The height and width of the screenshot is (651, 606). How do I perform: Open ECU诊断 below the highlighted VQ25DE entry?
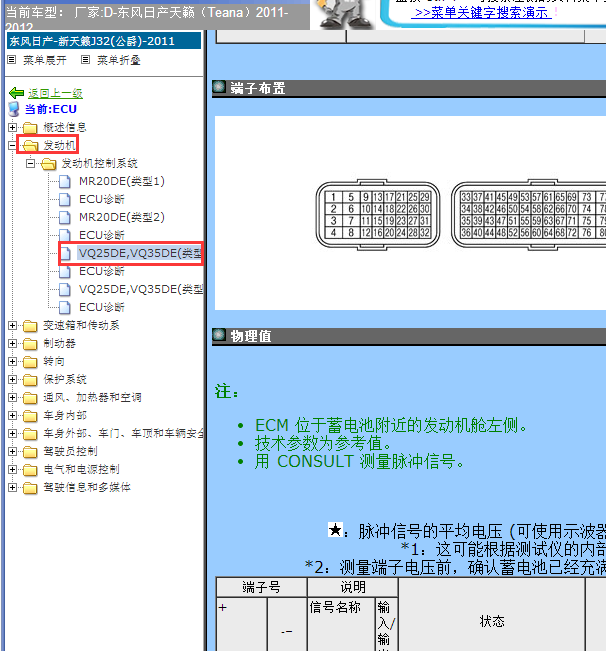click(x=102, y=272)
